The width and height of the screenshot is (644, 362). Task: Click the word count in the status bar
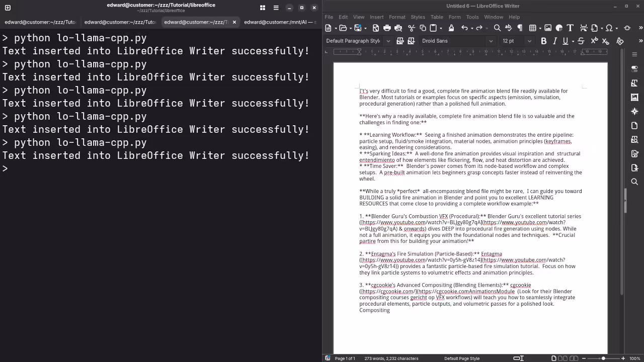click(x=391, y=358)
